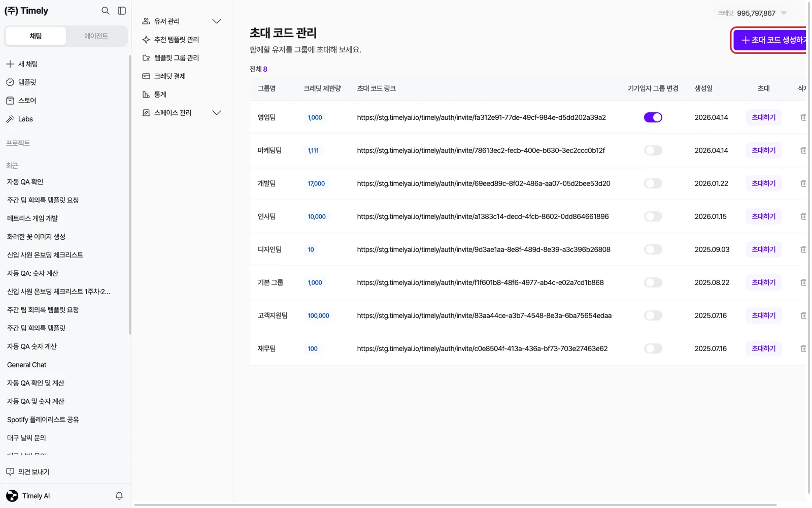Open the credit balance dropdown arrow
Screen dimensions: 812x508
pos(784,13)
